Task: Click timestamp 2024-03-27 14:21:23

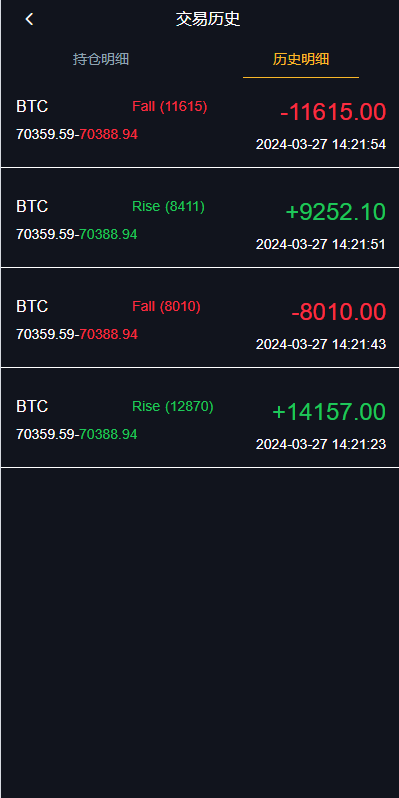Action: tap(321, 444)
